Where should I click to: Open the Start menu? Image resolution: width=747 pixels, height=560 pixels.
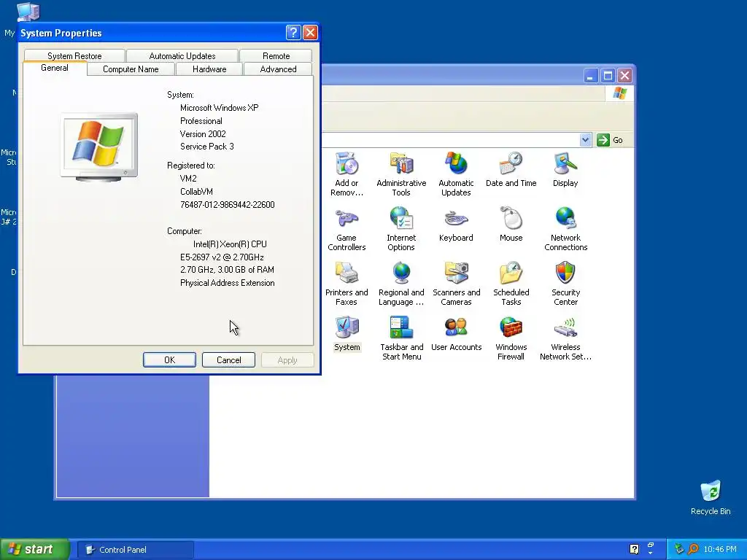point(35,549)
